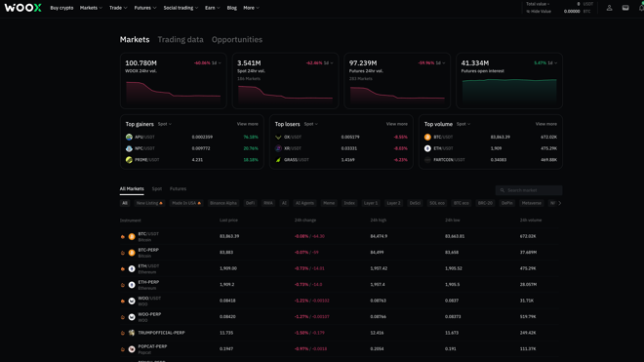Click APU coin icon in Top gainers

tap(129, 137)
